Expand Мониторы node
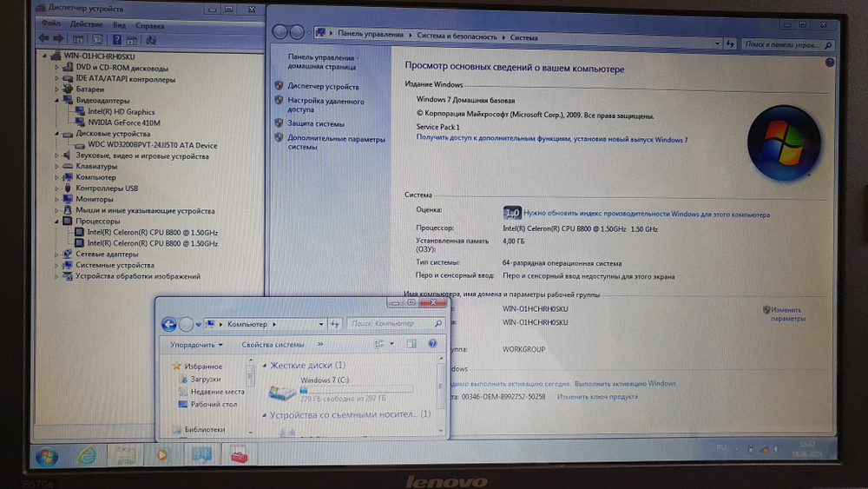 tap(56, 200)
